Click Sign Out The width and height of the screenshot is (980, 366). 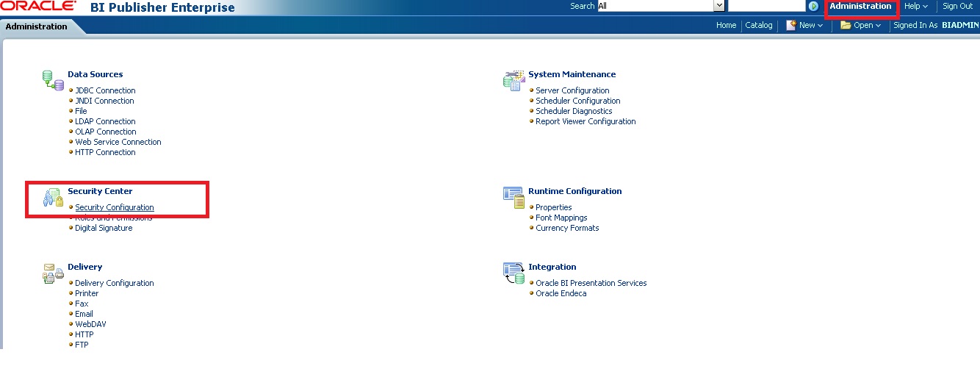[958, 6]
